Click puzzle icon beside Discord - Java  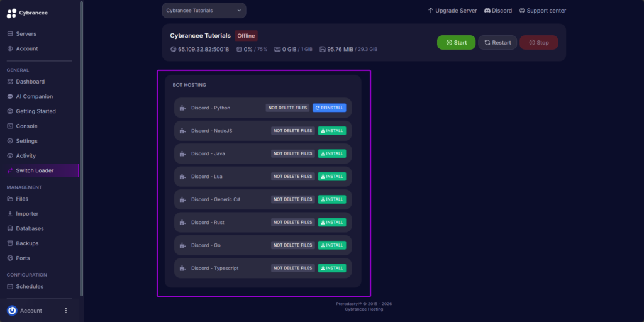183,154
